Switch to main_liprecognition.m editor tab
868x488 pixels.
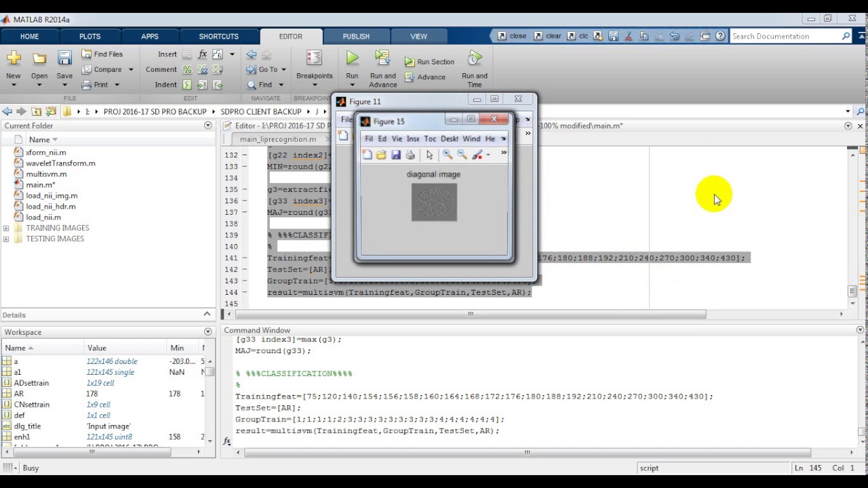point(277,139)
